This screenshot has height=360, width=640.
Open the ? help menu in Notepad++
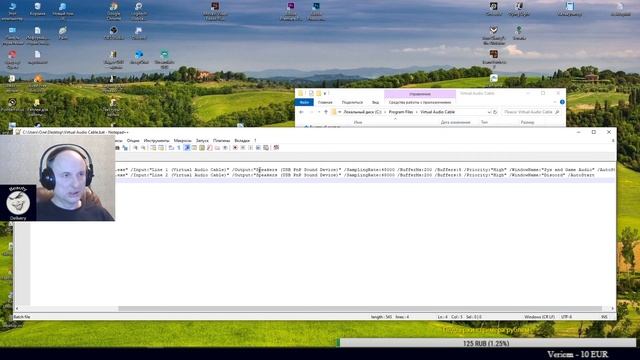click(255, 140)
